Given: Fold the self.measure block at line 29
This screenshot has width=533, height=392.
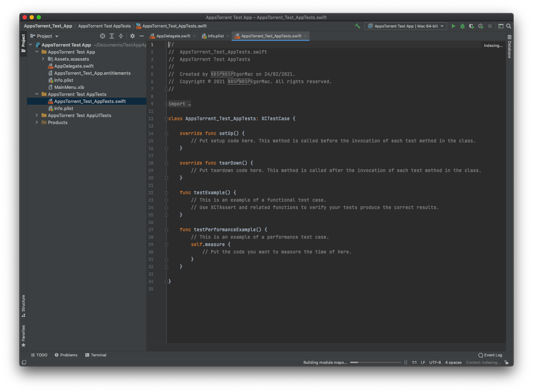Looking at the screenshot, I should (x=166, y=245).
